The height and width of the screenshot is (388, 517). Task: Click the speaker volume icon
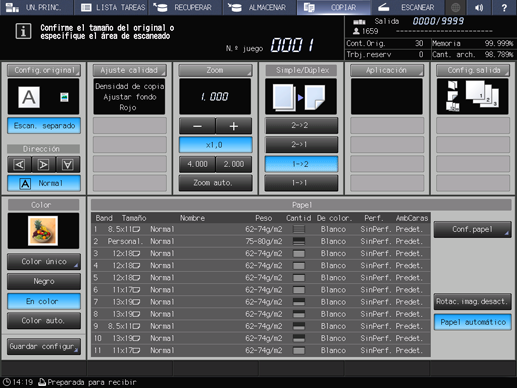click(x=479, y=7)
